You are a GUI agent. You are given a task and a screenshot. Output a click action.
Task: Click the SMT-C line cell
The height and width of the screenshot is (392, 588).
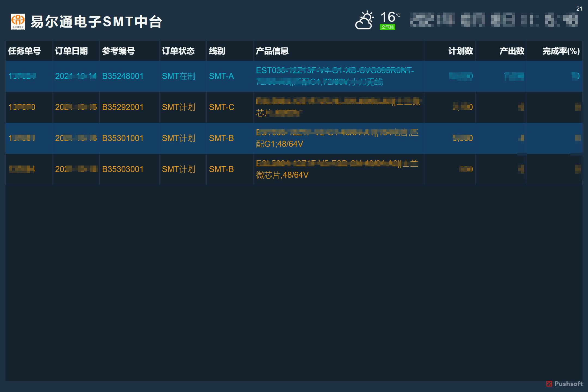point(221,107)
